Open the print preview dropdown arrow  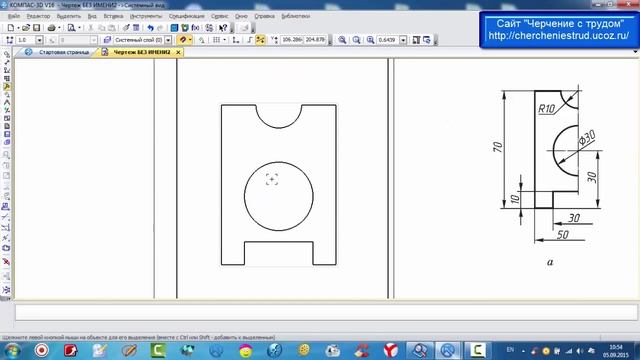(79, 28)
